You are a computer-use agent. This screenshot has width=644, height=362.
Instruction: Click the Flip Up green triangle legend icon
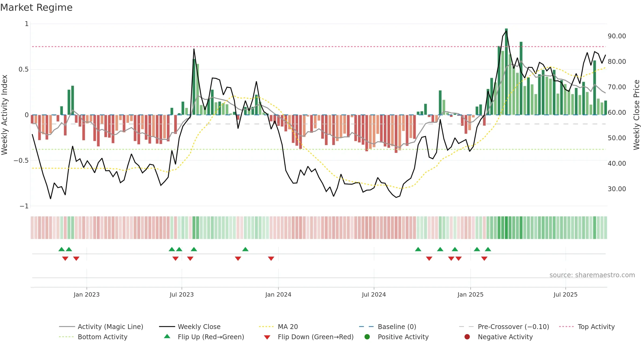click(167, 336)
